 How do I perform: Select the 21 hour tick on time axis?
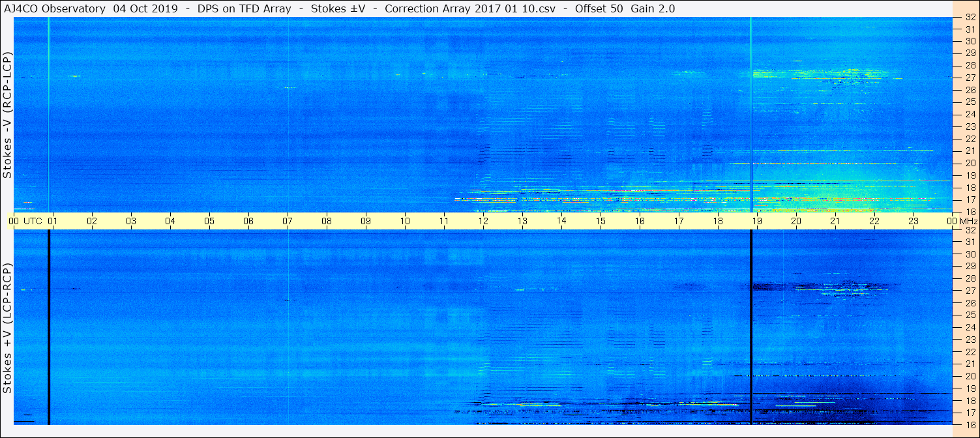tap(835, 221)
